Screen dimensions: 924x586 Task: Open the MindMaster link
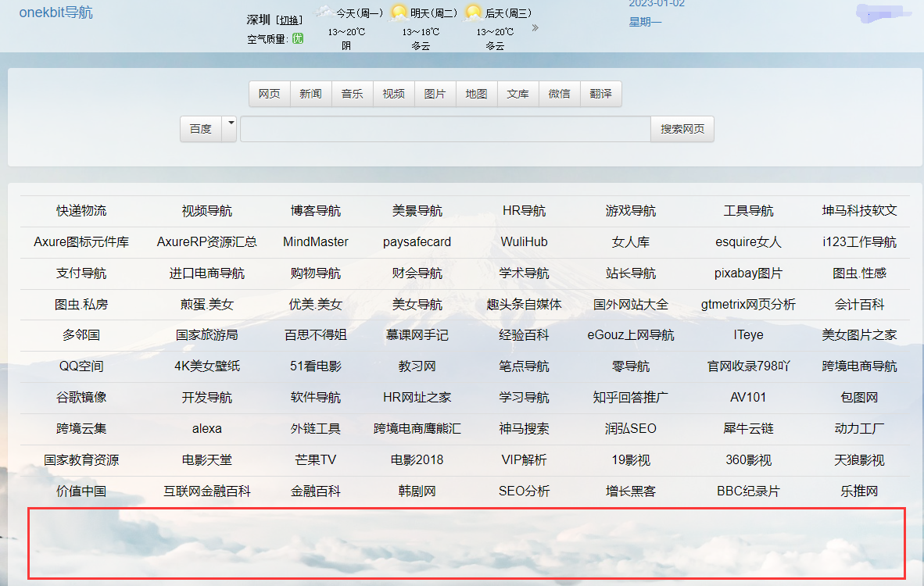[x=316, y=242]
